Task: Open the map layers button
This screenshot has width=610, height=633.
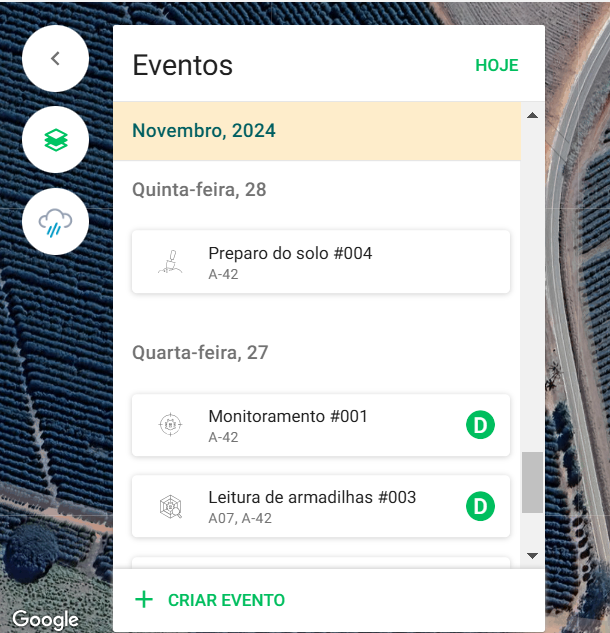Action: (56, 140)
